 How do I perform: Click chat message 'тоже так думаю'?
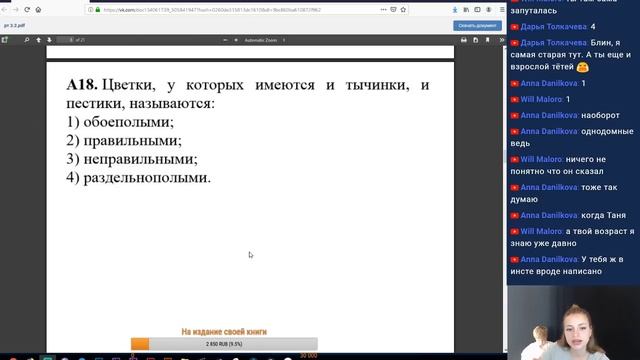pos(564,193)
